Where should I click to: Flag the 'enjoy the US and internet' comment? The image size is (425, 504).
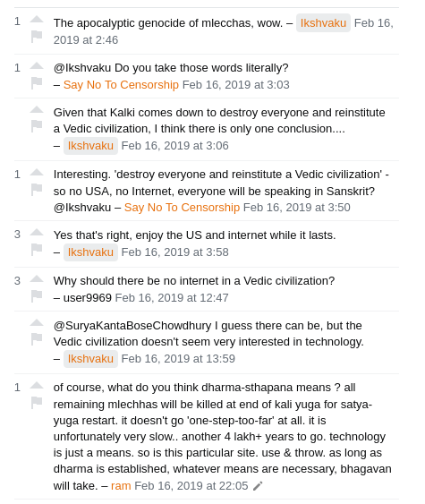click(37, 250)
